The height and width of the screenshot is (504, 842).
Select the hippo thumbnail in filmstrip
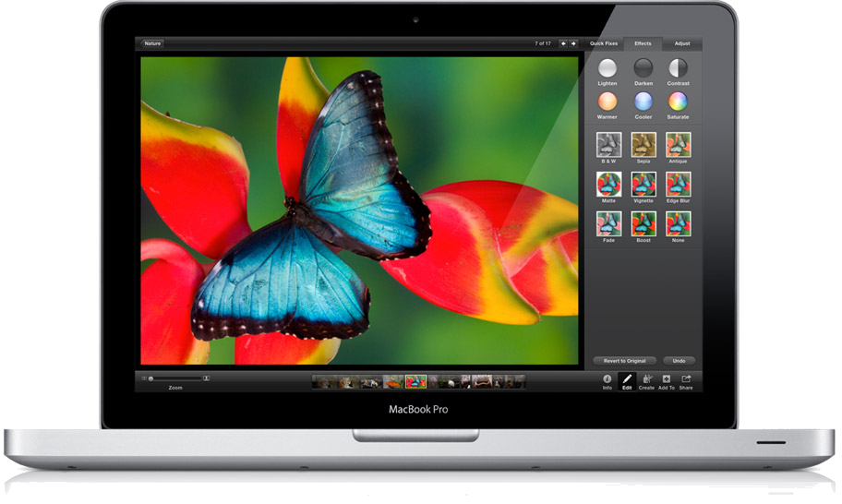[482, 381]
